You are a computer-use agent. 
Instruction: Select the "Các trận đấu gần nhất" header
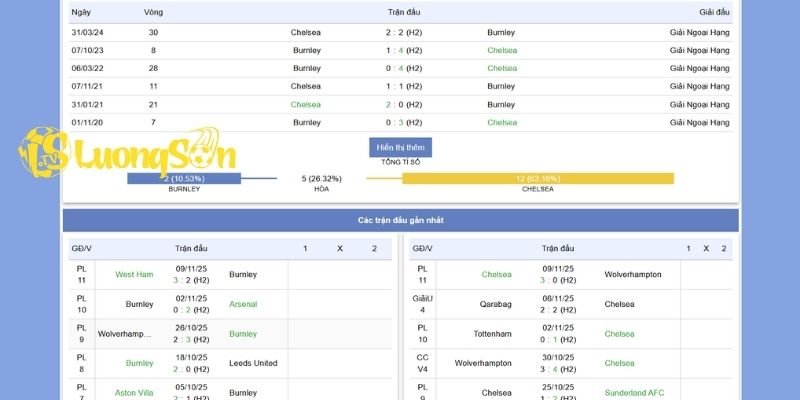click(400, 220)
